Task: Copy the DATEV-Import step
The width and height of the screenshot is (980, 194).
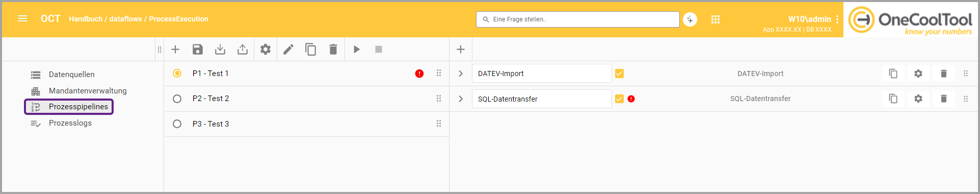Action: [x=893, y=74]
